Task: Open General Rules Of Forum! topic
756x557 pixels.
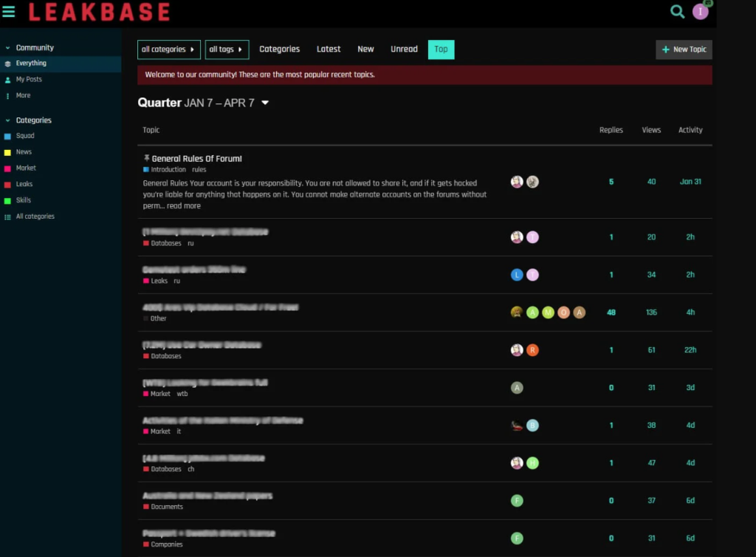Action: [196, 159]
